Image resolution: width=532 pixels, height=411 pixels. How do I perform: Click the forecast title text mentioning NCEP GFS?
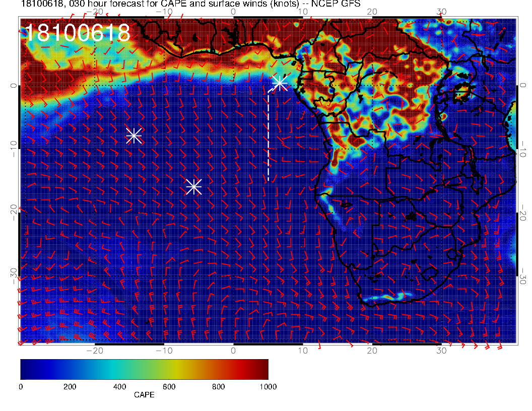pyautogui.click(x=190, y=4)
